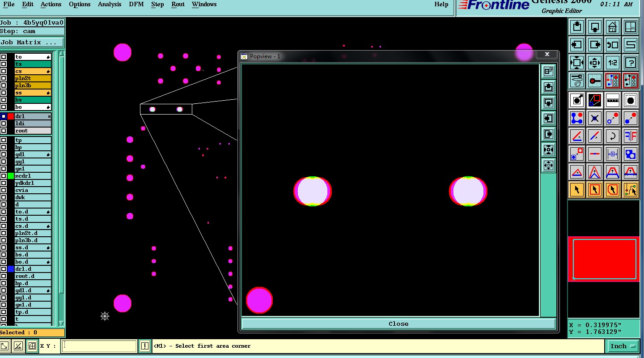Toggle the checkbox for layer drl.d

(4, 269)
